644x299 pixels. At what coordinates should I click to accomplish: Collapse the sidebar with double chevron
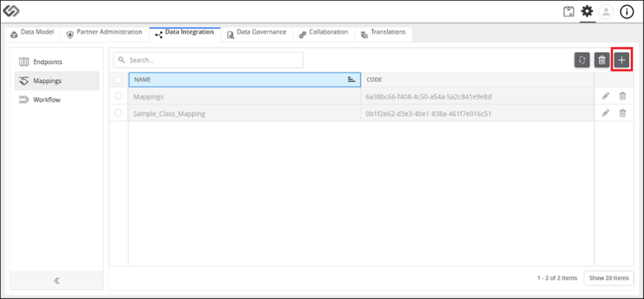click(x=57, y=281)
